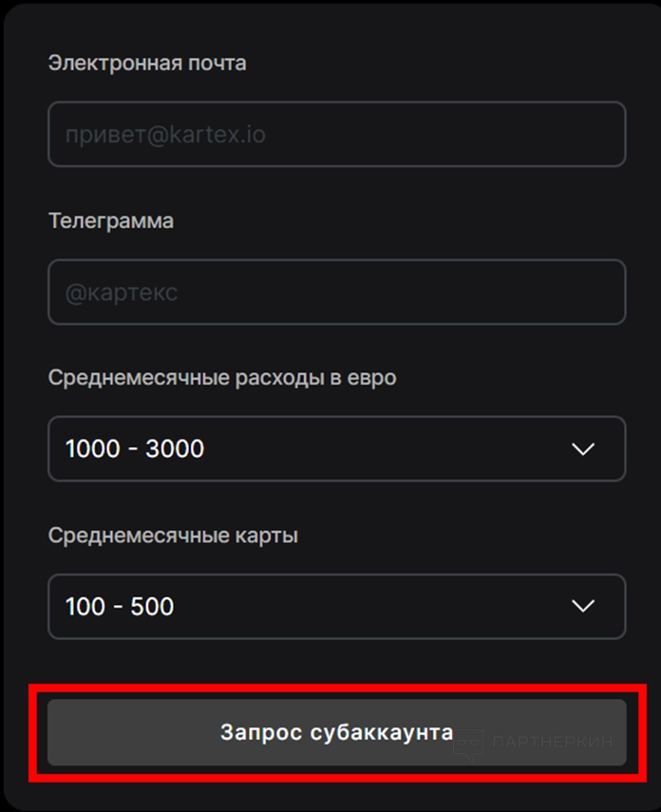Click the selected value 1000 - 3000

(135, 448)
